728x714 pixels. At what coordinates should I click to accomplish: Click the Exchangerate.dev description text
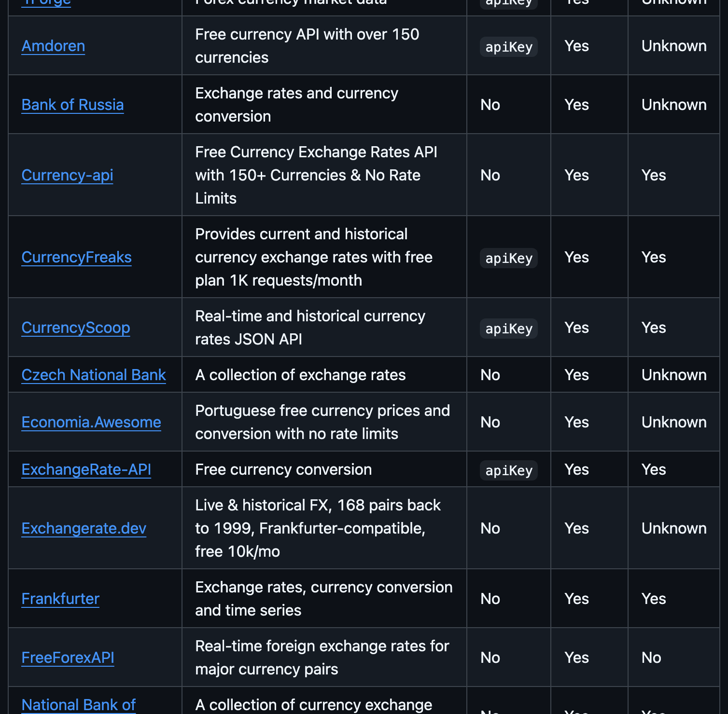pyautogui.click(x=318, y=528)
